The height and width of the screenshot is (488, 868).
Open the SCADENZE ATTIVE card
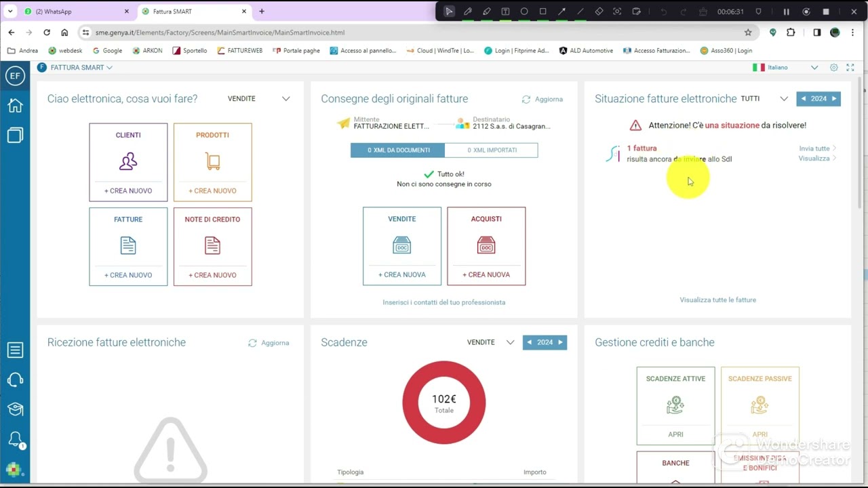[675, 406]
